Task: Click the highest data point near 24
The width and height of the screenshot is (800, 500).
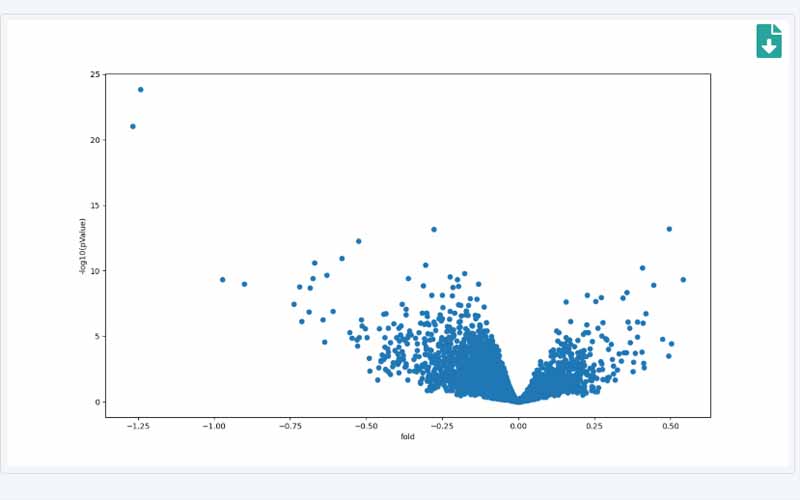Action: click(140, 89)
